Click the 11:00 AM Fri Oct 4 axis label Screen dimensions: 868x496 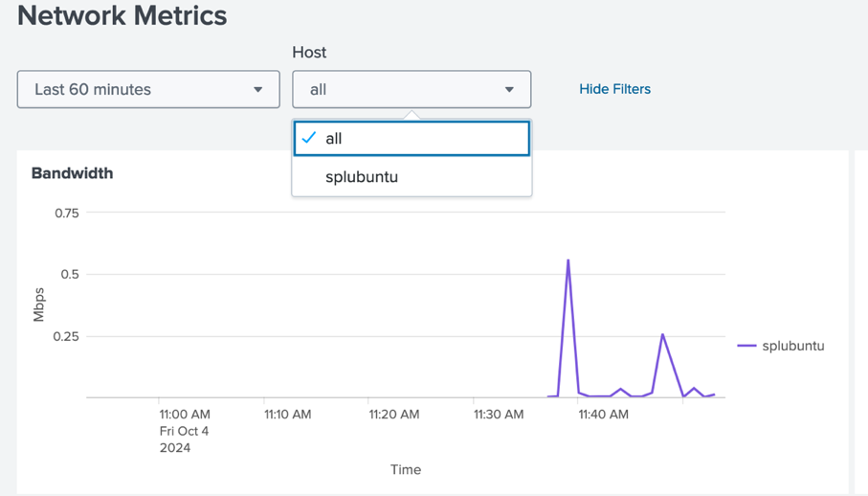point(184,430)
